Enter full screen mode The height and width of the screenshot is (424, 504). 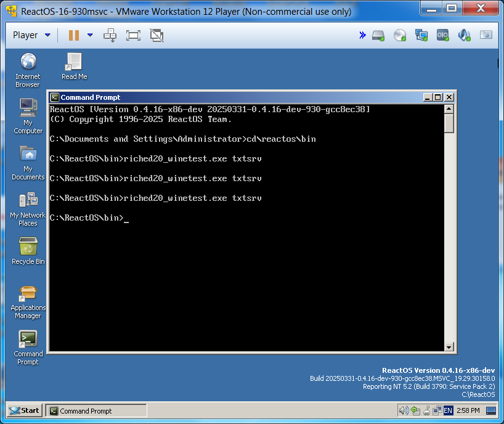pyautogui.click(x=133, y=35)
